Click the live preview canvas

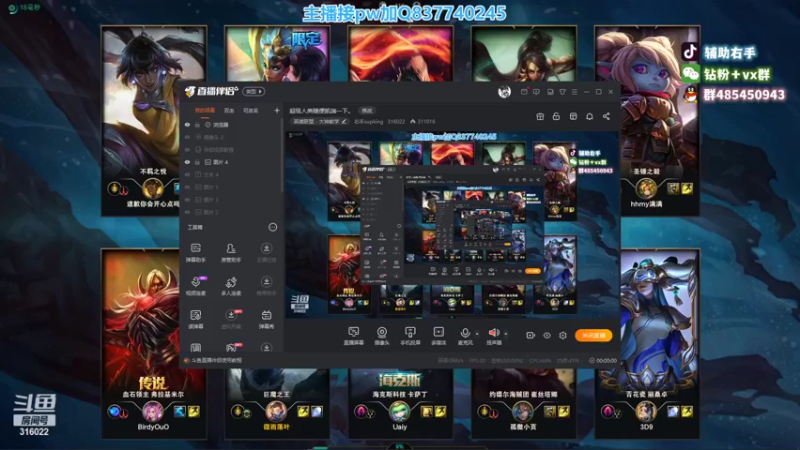(x=452, y=225)
